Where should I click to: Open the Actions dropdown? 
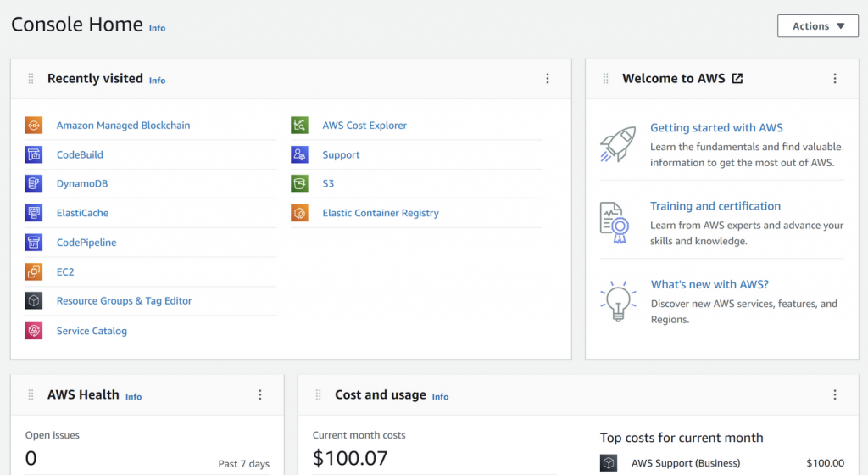pos(818,26)
